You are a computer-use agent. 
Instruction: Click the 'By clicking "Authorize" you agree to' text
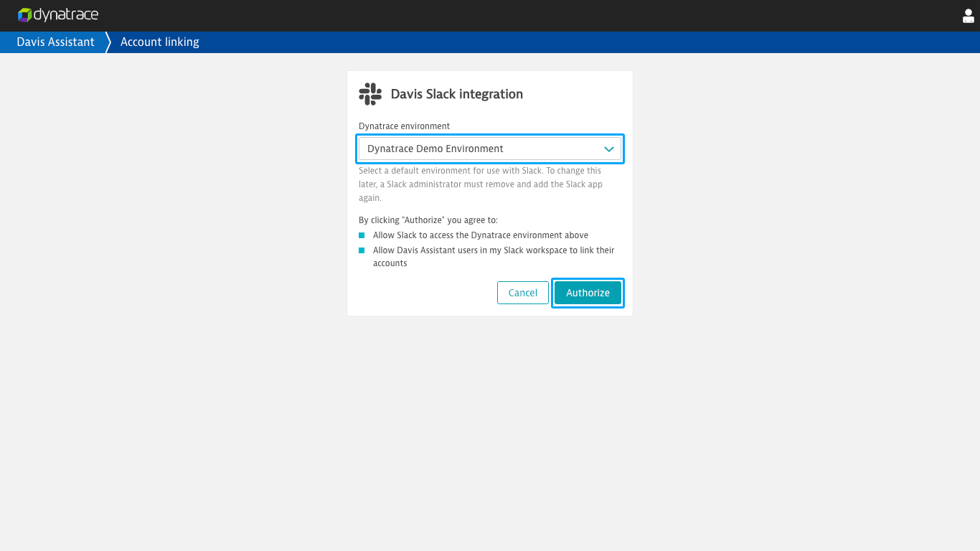click(428, 220)
